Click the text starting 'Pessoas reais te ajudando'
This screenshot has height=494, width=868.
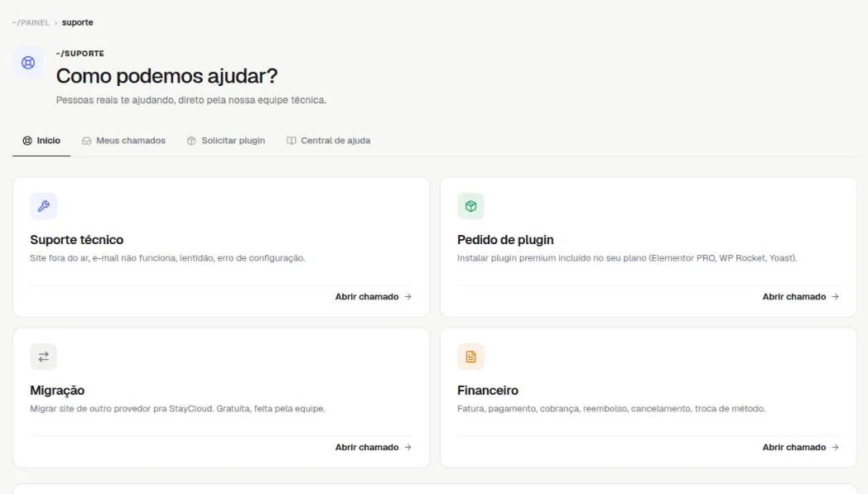pos(191,100)
